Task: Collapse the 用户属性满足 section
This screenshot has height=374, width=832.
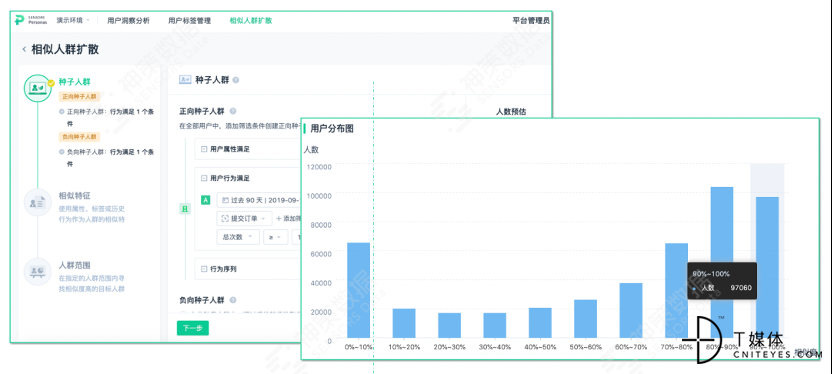Action: tap(204, 149)
